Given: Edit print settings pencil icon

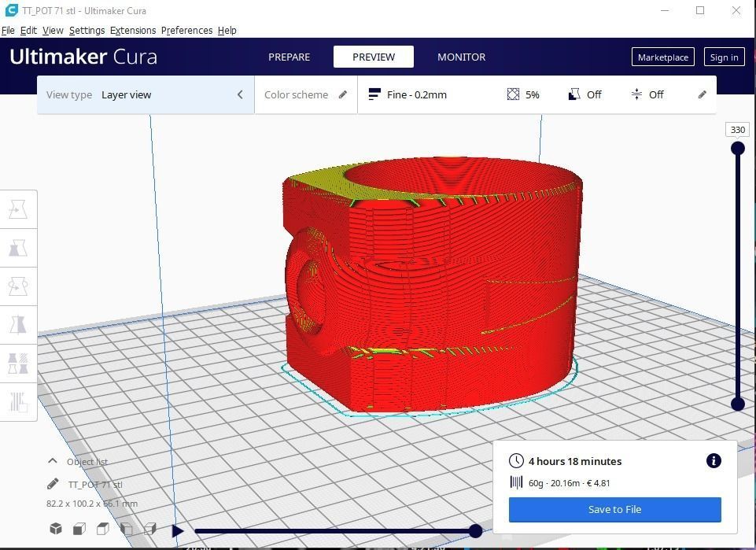Looking at the screenshot, I should pyautogui.click(x=703, y=94).
